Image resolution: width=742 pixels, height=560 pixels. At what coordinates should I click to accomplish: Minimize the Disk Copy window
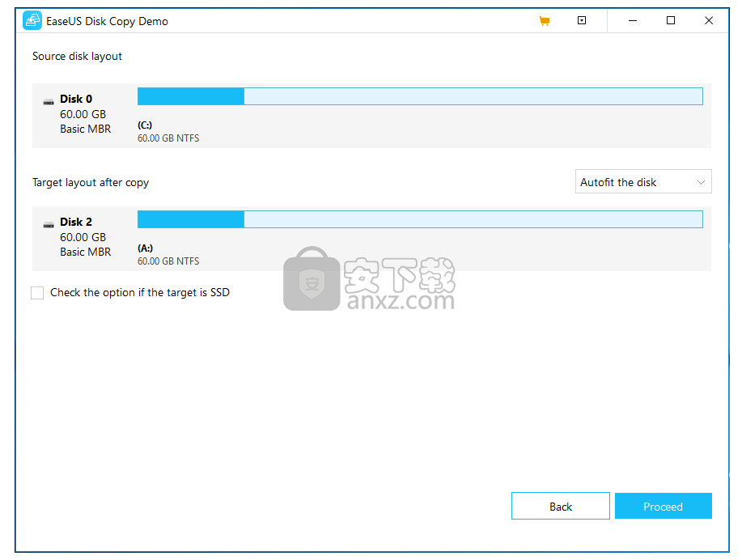(632, 21)
